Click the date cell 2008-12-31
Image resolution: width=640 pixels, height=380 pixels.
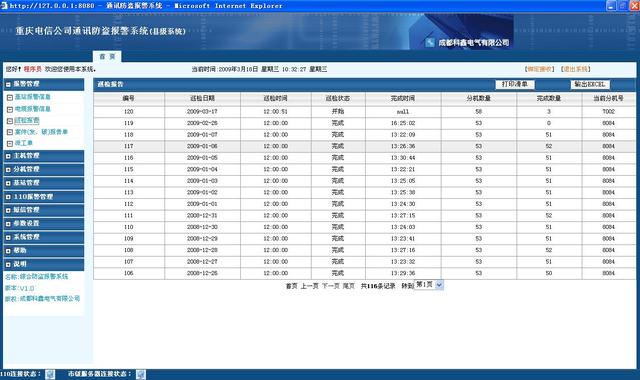(202, 216)
